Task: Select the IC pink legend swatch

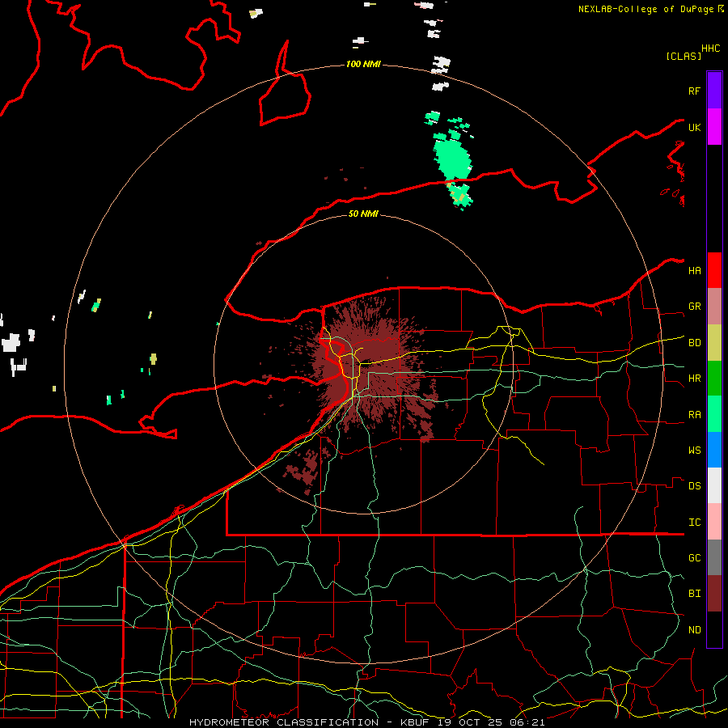Action: [714, 522]
